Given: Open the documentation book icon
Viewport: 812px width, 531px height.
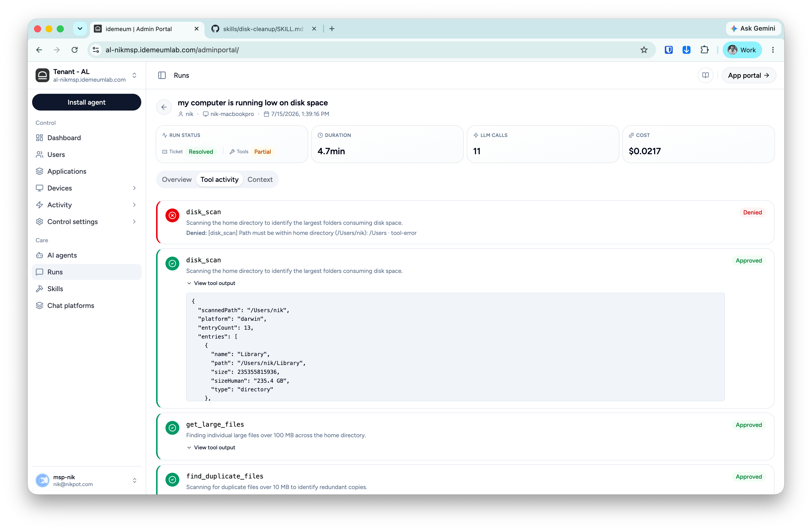Looking at the screenshot, I should (706, 75).
